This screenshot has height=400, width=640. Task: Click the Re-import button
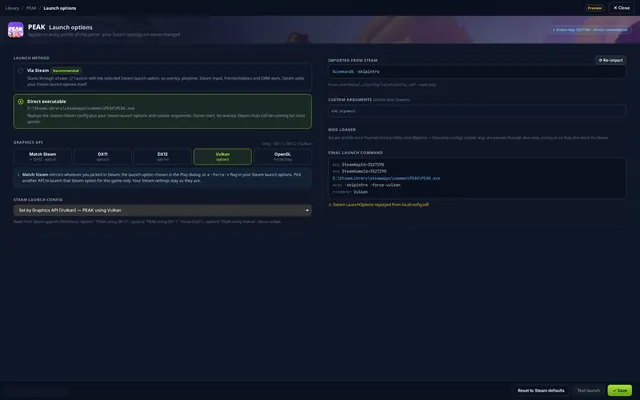tap(611, 60)
